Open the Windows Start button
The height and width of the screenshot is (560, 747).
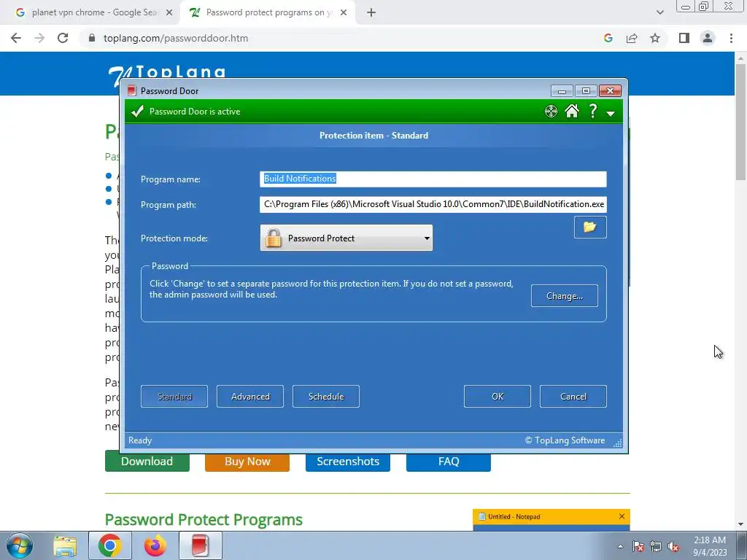(x=19, y=545)
